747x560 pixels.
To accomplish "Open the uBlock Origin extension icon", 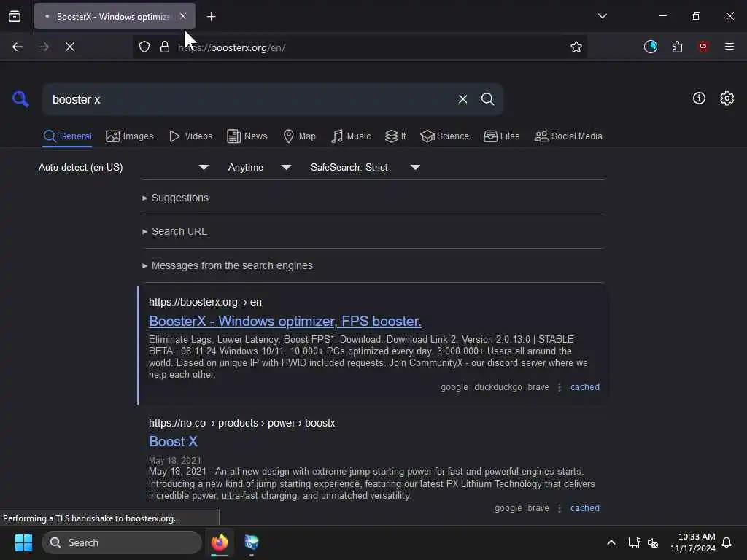I will pyautogui.click(x=703, y=47).
